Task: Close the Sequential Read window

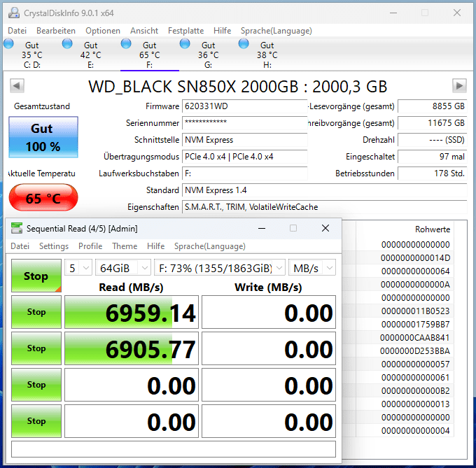Action: [325, 228]
